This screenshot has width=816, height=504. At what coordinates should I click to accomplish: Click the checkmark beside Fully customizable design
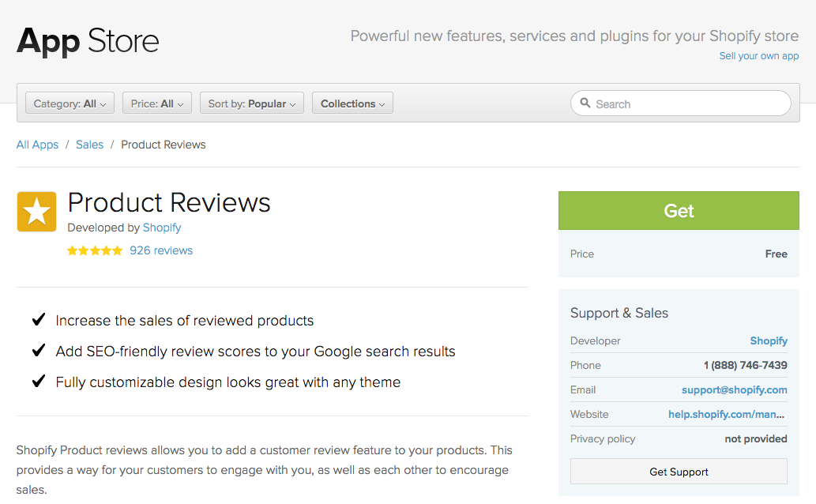pyautogui.click(x=38, y=382)
